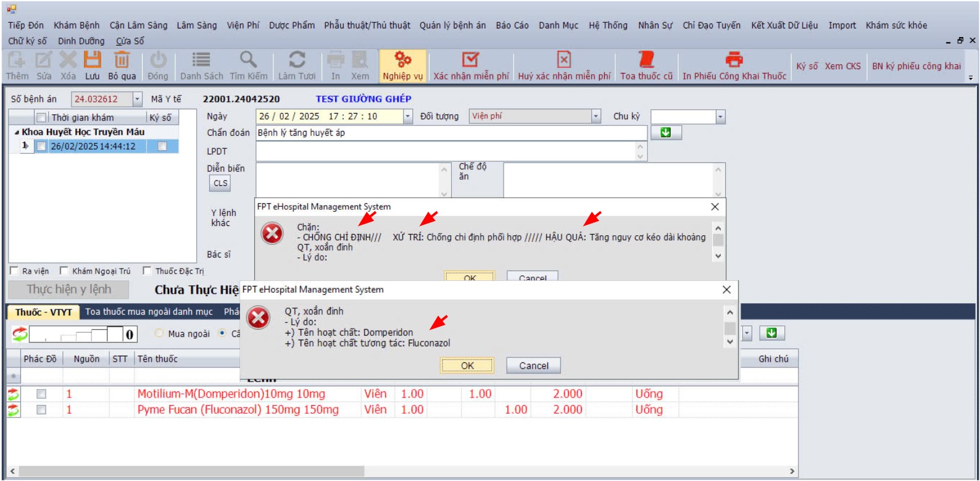980x481 pixels.
Task: Switch to Toa thuốc mua ngoài danh mục tab
Action: point(149,312)
